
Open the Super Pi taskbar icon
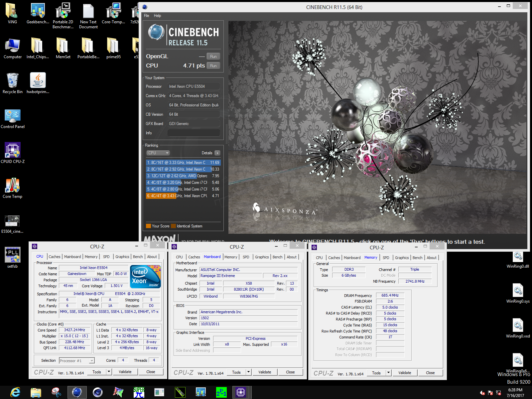(139, 392)
